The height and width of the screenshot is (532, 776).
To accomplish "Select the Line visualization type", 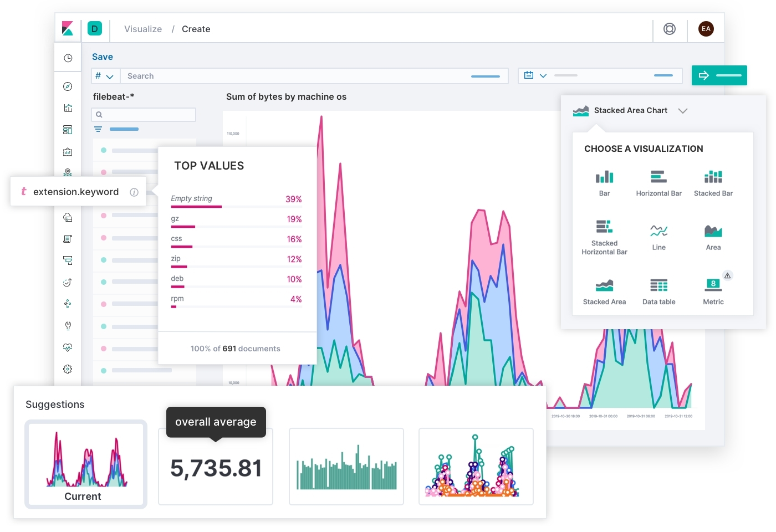I will pos(658,234).
